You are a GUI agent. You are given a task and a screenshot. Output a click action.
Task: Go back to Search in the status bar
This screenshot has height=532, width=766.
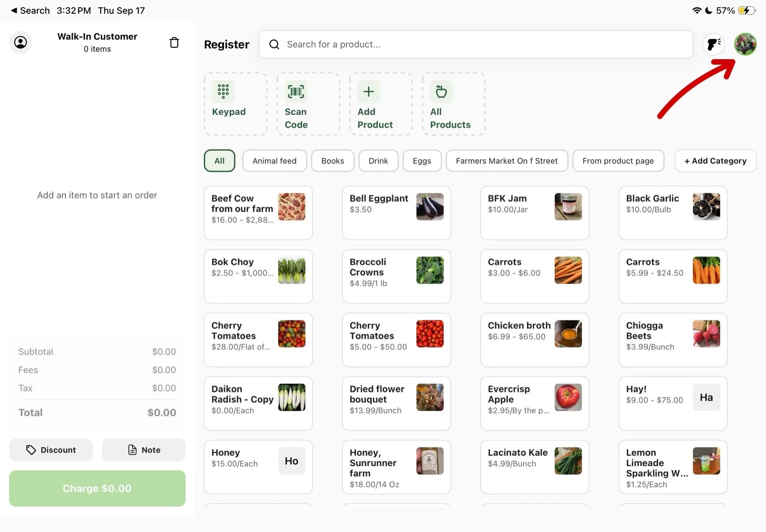[30, 11]
